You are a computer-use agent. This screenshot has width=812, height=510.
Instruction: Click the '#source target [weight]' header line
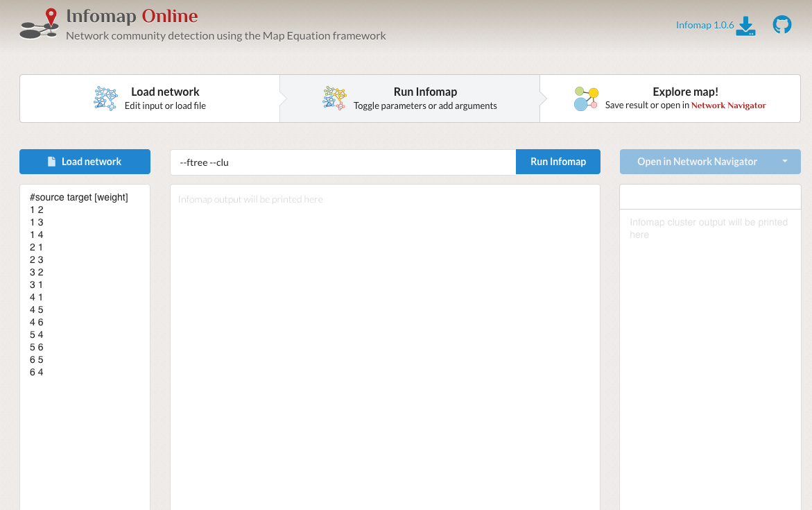[x=79, y=198]
